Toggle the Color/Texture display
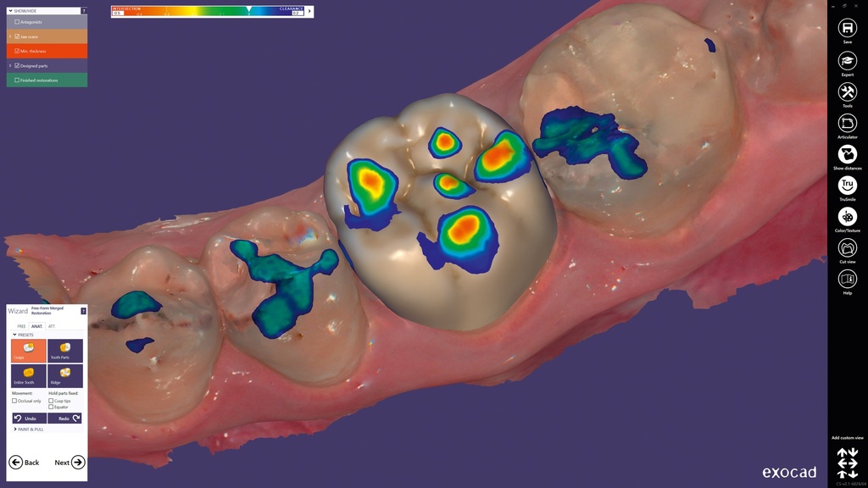 [x=847, y=217]
